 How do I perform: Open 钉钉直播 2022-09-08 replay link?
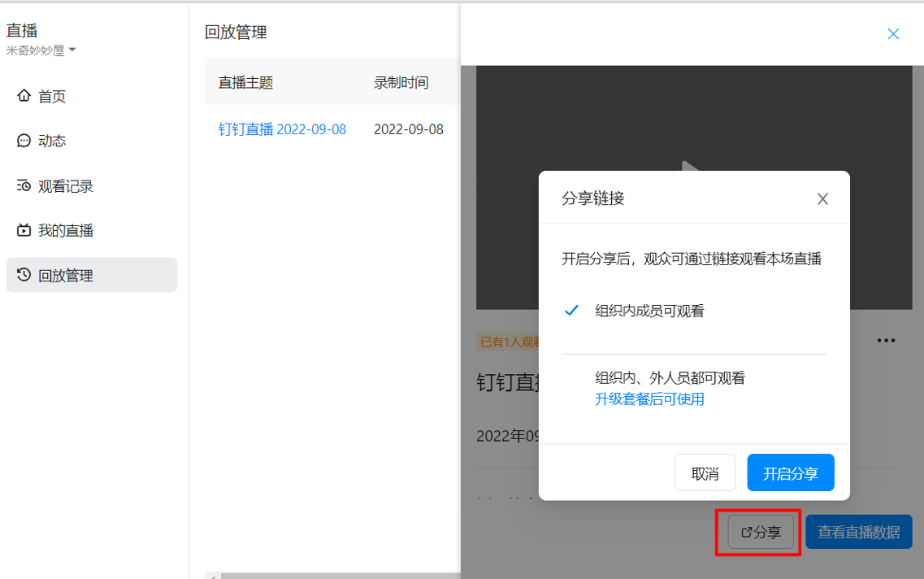click(282, 129)
